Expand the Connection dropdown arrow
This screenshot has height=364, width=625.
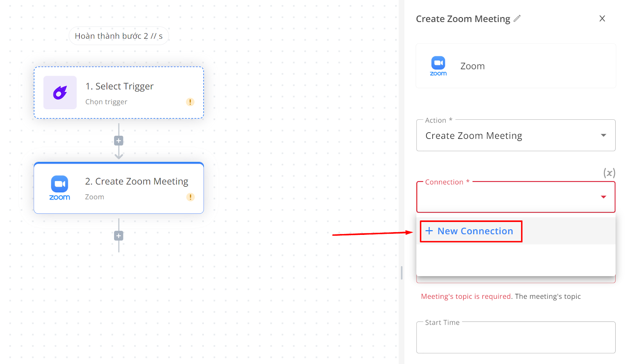tap(604, 197)
